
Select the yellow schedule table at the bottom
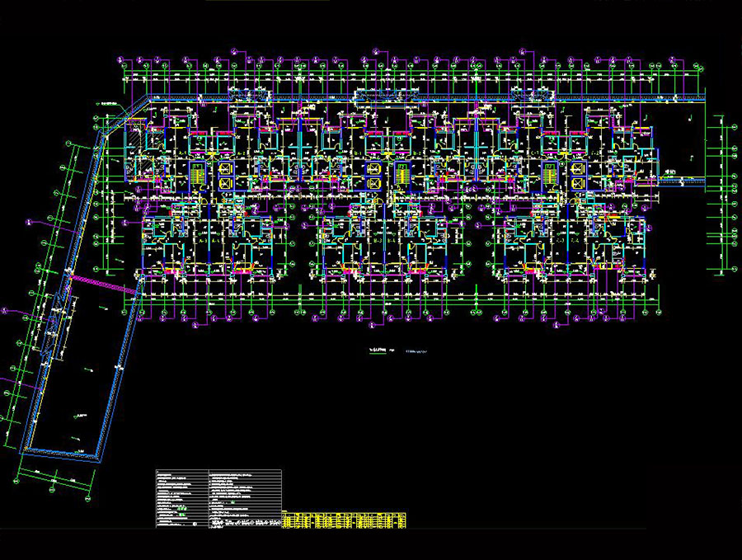(x=344, y=520)
